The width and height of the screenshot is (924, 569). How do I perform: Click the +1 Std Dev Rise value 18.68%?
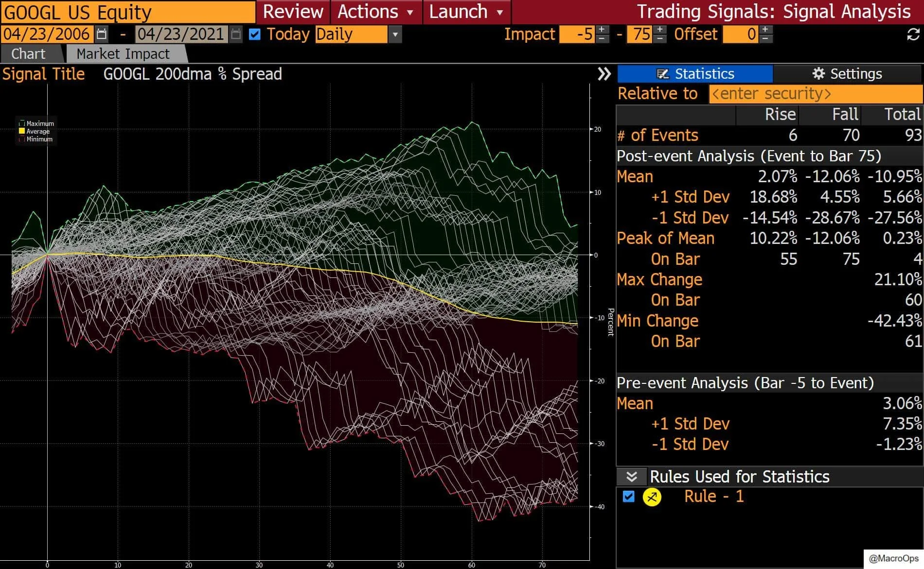tap(773, 197)
